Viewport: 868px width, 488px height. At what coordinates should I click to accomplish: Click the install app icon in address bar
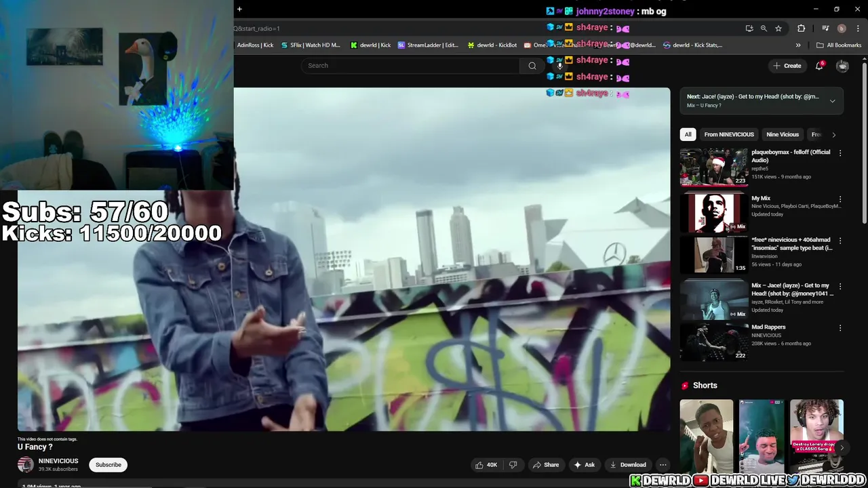click(749, 28)
